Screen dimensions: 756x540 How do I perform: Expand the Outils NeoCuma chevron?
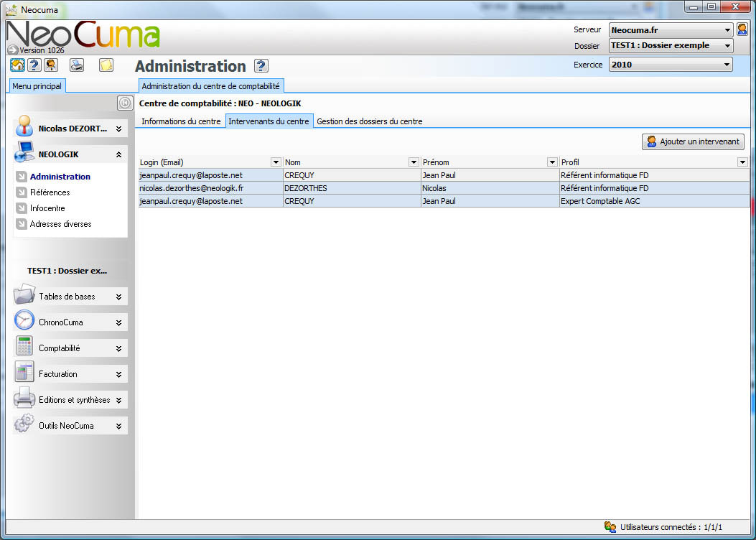coord(118,427)
